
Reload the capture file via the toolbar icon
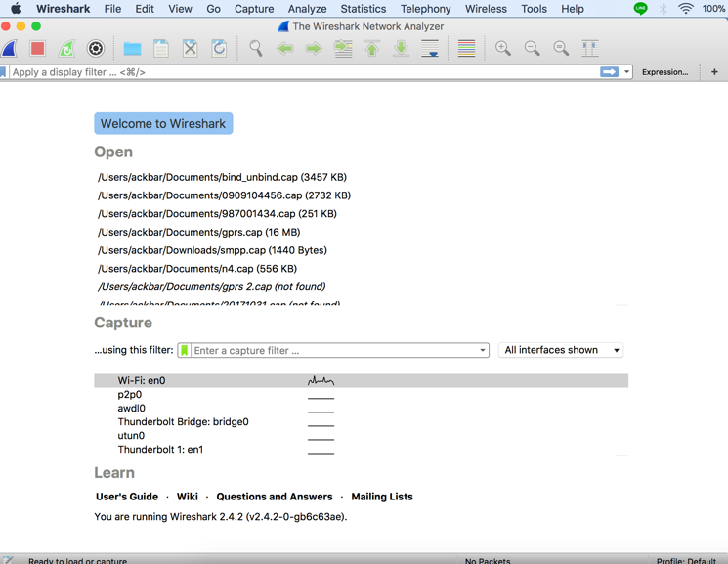pos(219,48)
